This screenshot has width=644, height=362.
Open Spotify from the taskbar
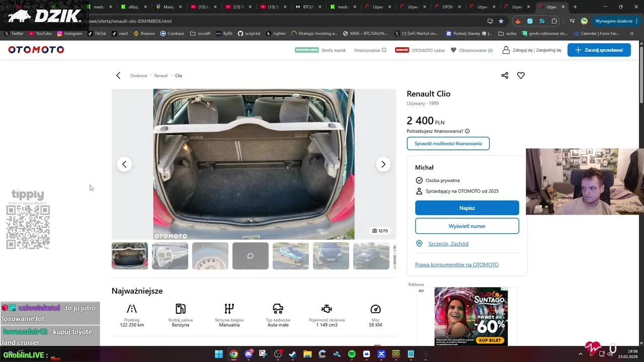pyautogui.click(x=352, y=354)
